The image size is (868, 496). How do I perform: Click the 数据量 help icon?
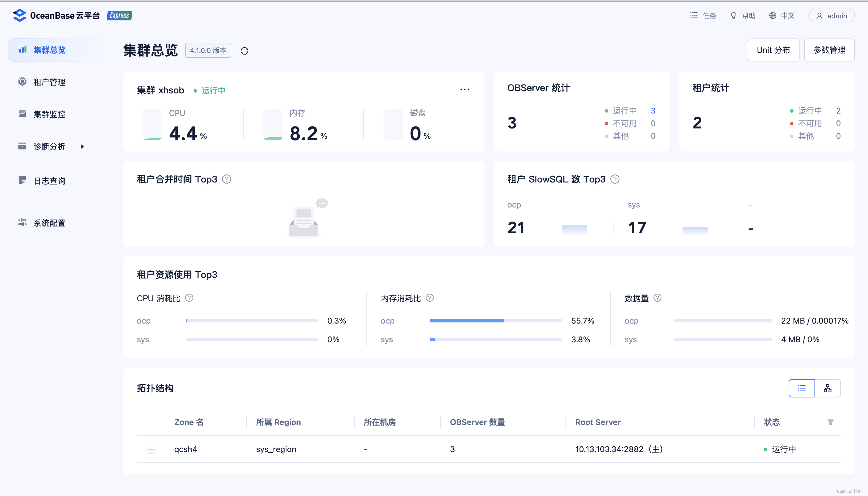click(657, 298)
